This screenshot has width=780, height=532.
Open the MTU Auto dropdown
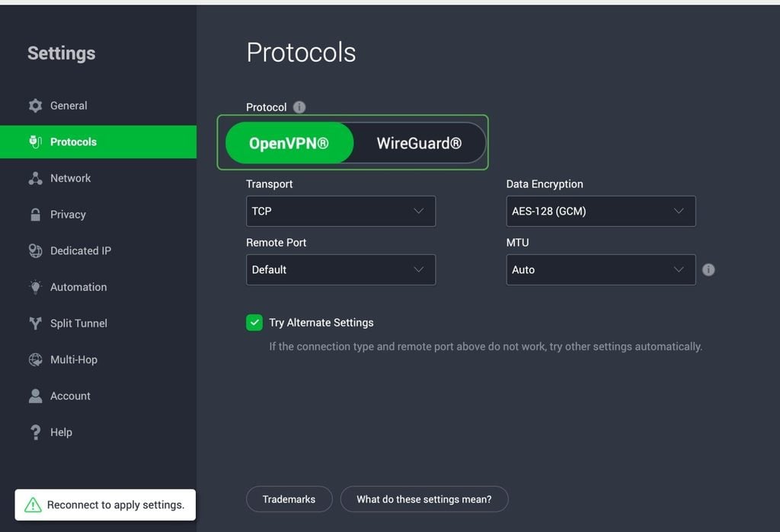click(x=601, y=269)
